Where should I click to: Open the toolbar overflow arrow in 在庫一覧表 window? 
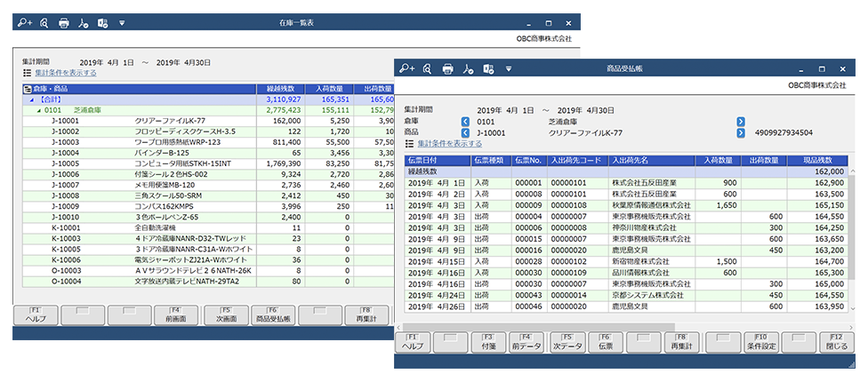coord(123,23)
